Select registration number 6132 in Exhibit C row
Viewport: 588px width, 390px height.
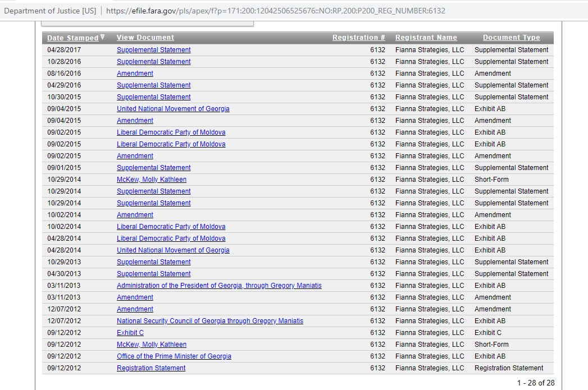pos(377,333)
